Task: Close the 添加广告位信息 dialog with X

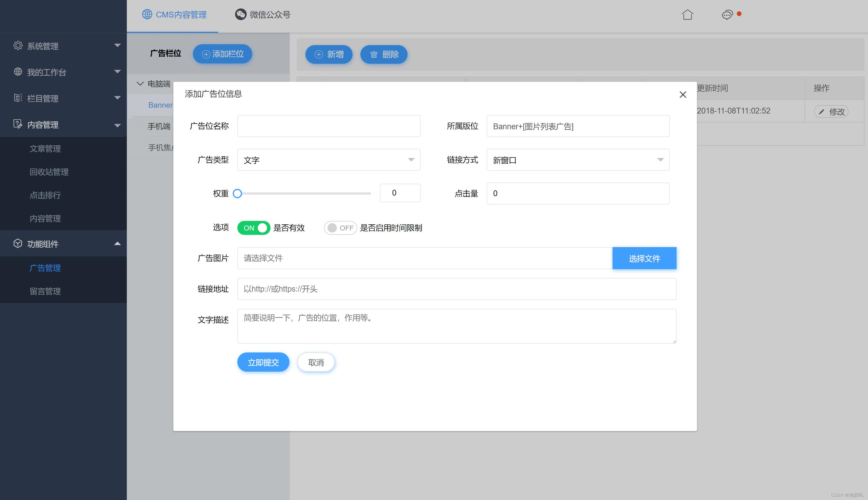Action: click(x=683, y=94)
